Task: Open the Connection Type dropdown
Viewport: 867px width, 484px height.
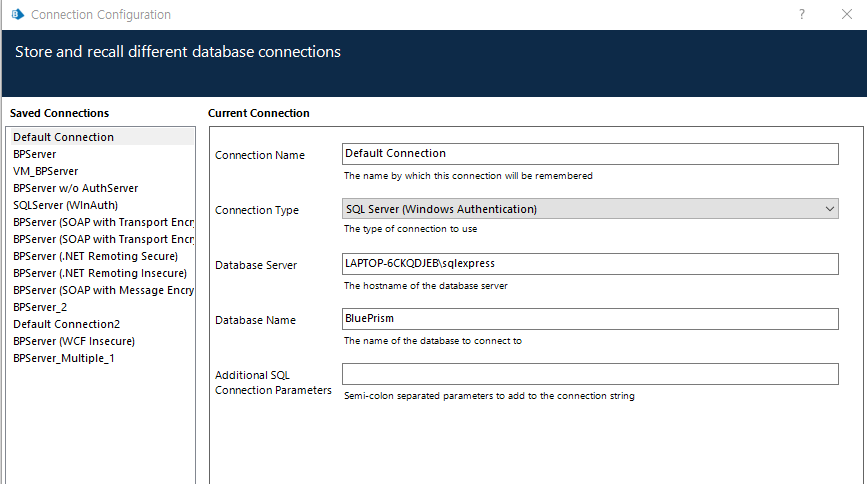Action: 590,209
